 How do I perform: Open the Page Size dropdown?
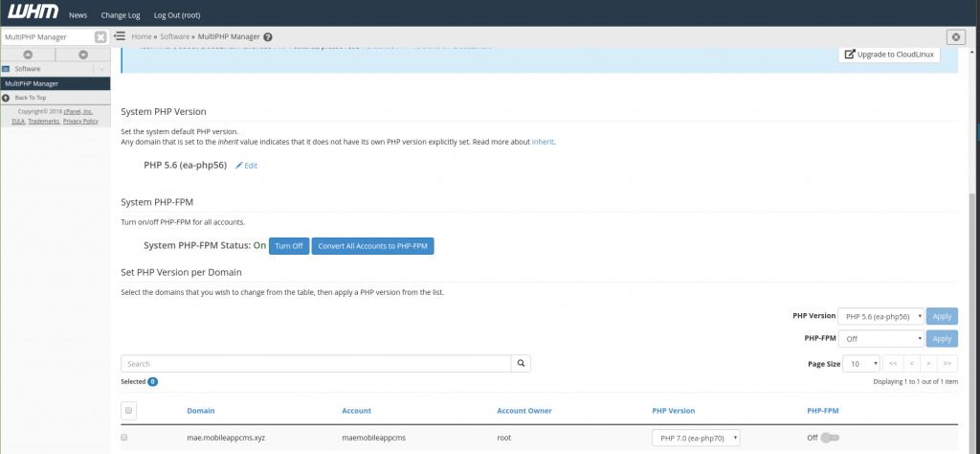coord(862,364)
